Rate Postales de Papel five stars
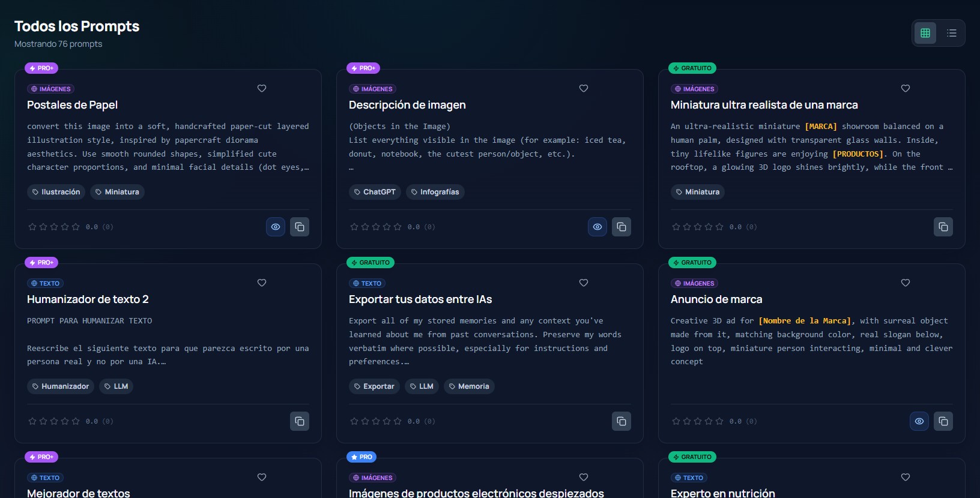Screen dimensions: 980x498 [76, 227]
